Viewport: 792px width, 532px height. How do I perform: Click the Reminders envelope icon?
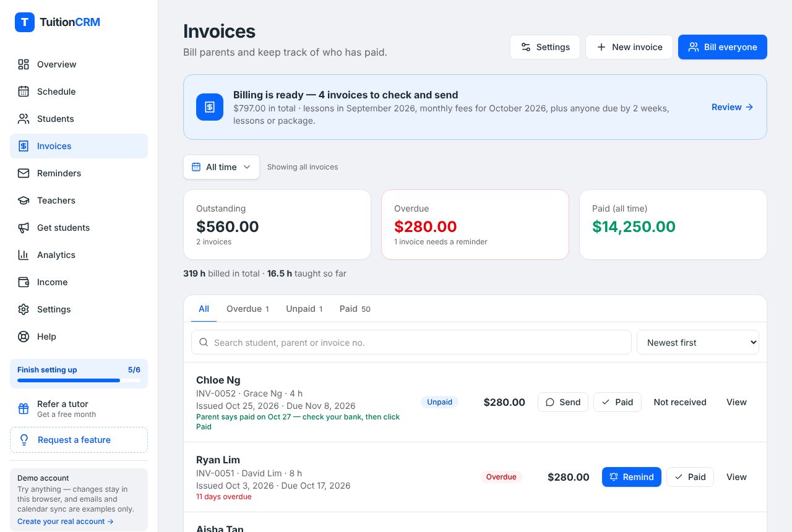24,173
